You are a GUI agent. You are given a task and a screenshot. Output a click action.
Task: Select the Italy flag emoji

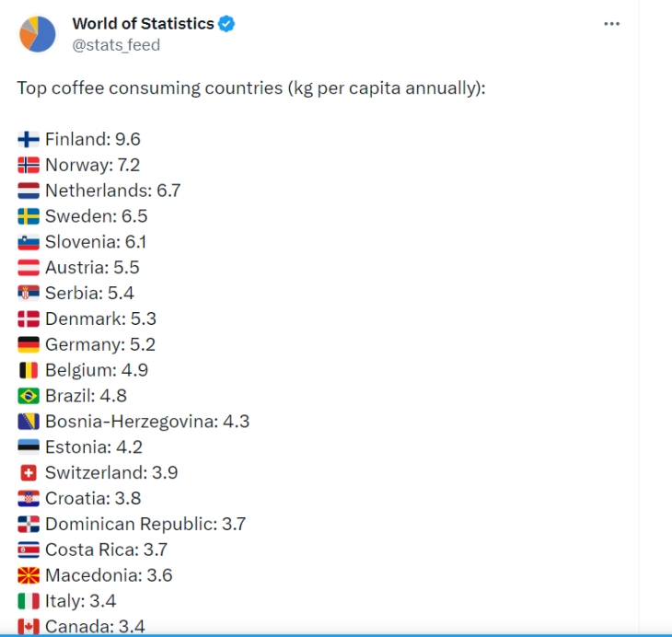29,601
